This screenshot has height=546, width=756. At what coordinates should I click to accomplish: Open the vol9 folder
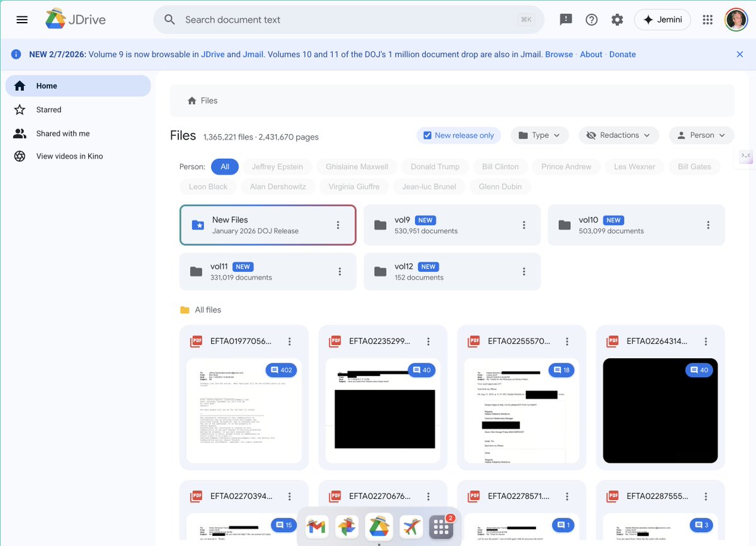click(452, 225)
